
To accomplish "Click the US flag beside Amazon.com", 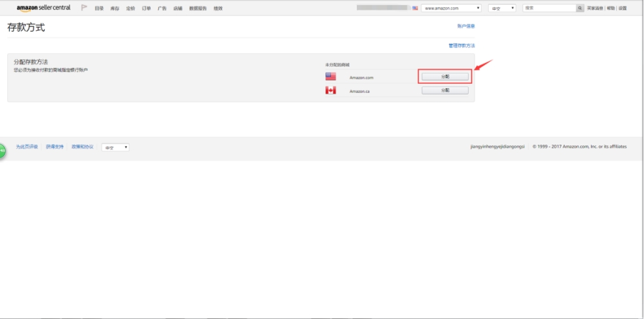I will [330, 77].
